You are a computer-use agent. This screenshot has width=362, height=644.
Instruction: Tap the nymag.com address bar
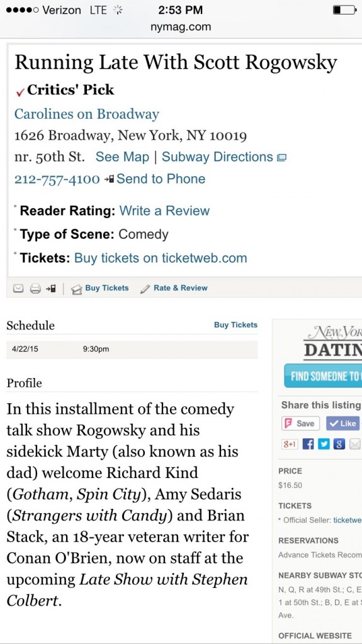pos(181,27)
